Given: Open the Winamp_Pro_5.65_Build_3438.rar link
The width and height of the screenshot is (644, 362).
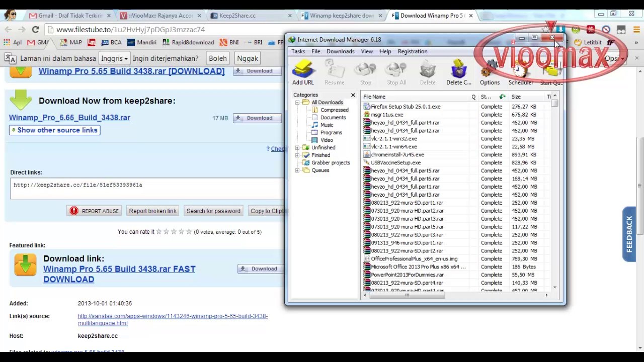Looking at the screenshot, I should pos(69,118).
